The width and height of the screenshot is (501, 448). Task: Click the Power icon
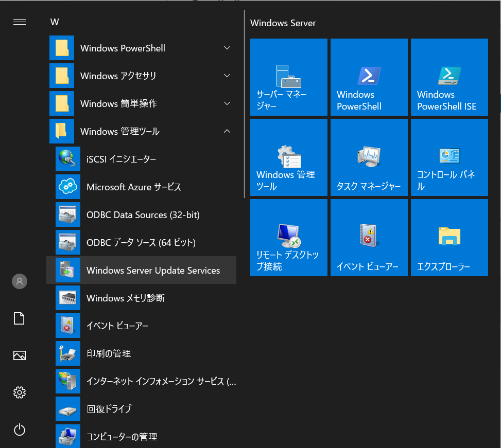coord(20,429)
